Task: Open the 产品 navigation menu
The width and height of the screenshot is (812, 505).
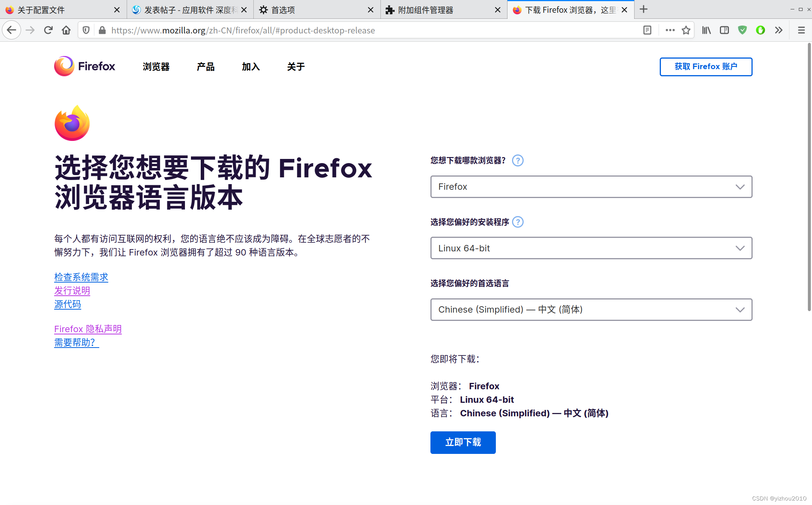Action: tap(206, 67)
